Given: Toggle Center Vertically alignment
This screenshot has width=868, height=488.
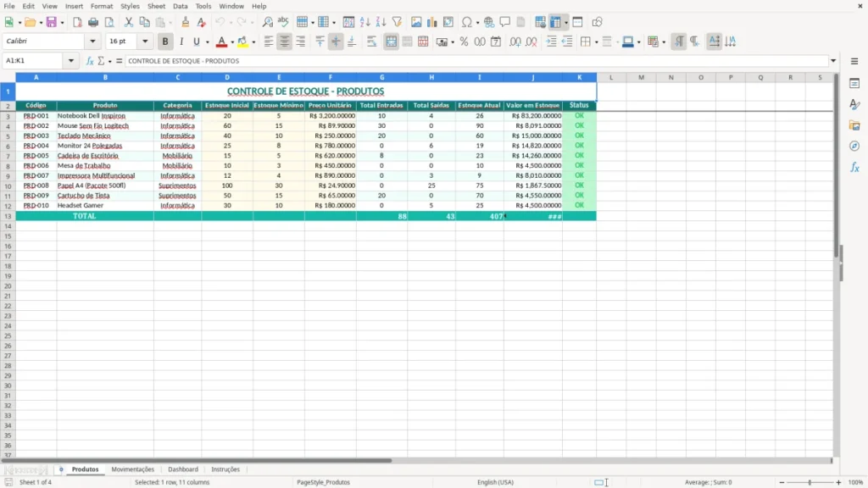Looking at the screenshot, I should point(336,42).
